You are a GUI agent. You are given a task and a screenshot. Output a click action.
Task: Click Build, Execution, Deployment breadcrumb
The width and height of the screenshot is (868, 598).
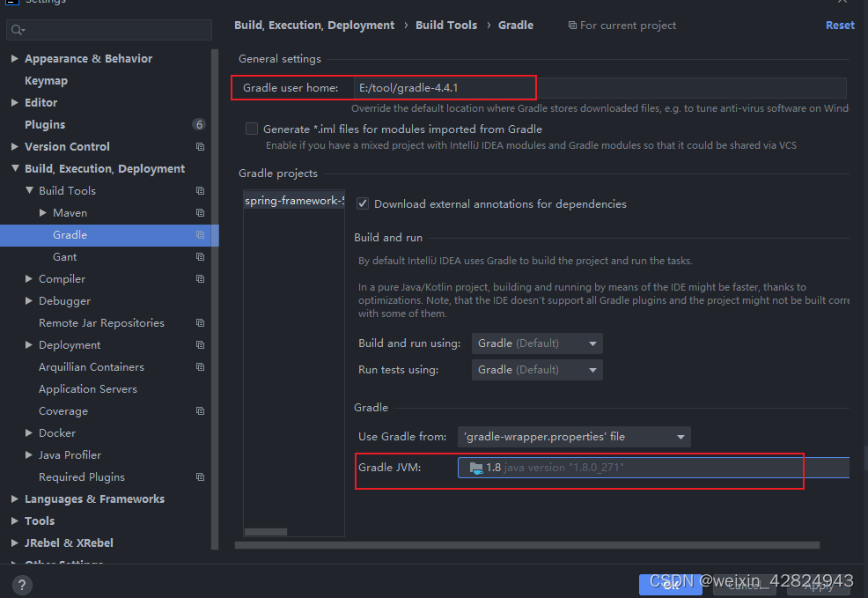pos(314,26)
